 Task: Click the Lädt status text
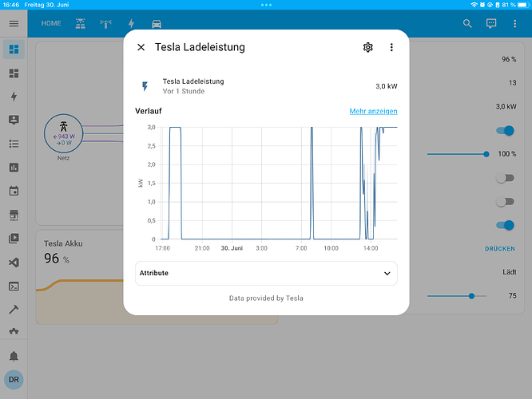click(510, 272)
